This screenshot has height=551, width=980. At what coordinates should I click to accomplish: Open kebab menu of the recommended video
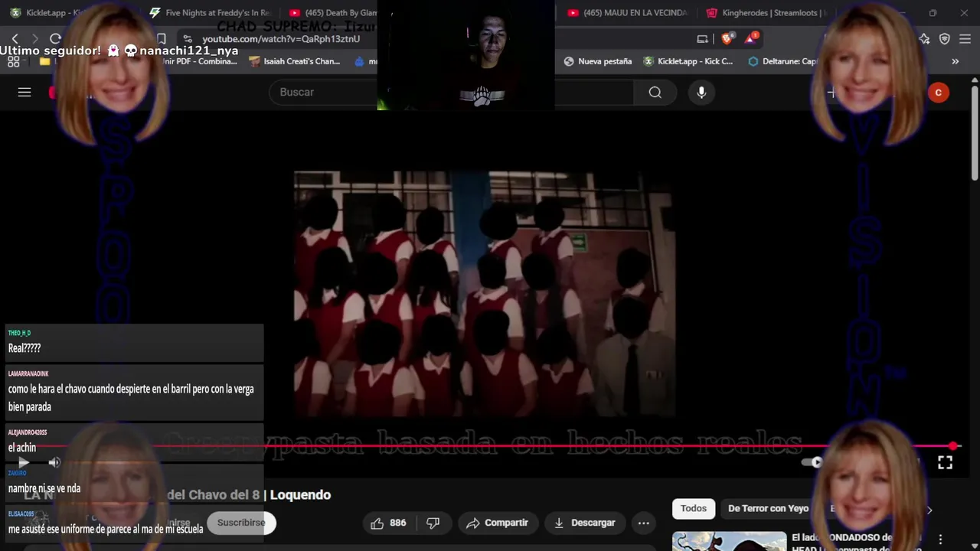(x=940, y=539)
